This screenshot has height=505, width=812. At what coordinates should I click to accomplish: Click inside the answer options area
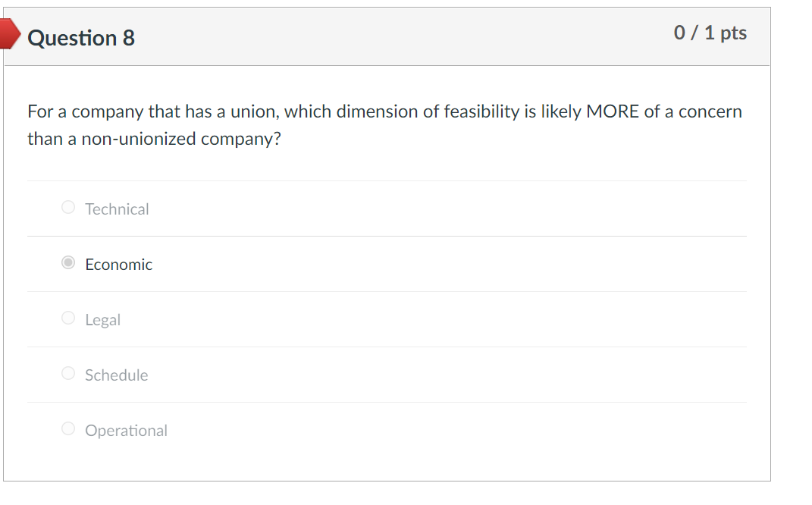tap(387, 318)
